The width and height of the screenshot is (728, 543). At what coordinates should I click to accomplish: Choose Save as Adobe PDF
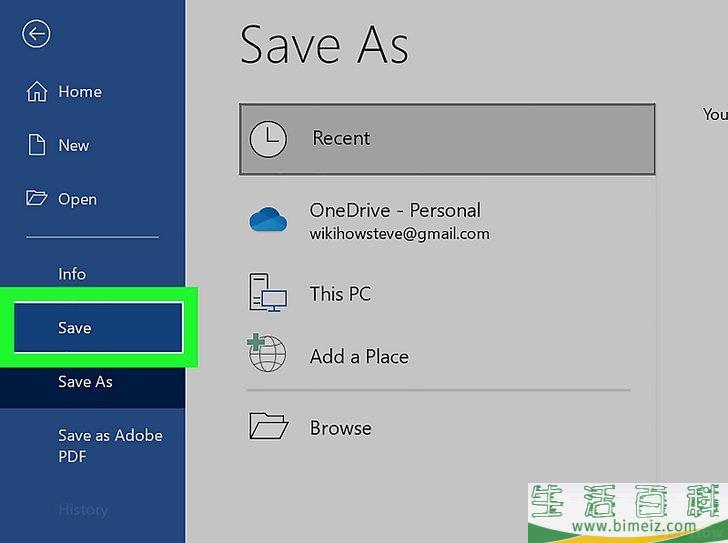point(110,446)
